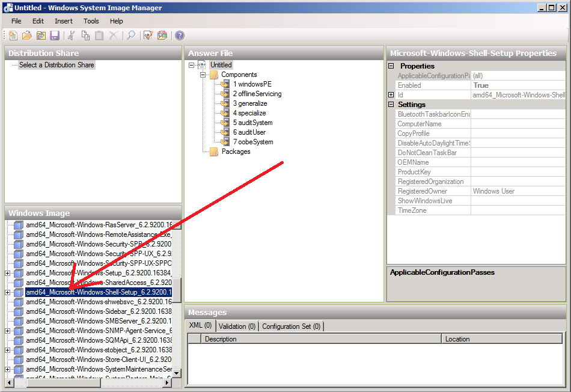Click the ComputerName value field
The image size is (571, 392).
[x=518, y=124]
